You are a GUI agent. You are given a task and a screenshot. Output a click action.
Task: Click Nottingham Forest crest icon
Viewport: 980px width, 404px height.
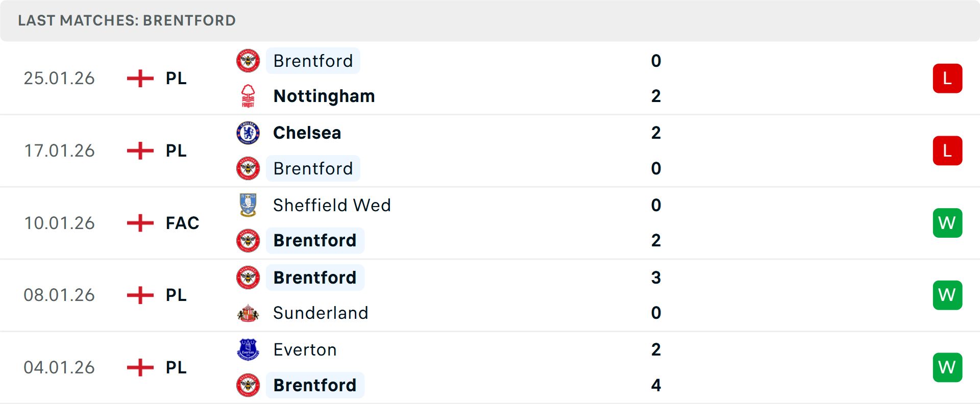248,96
